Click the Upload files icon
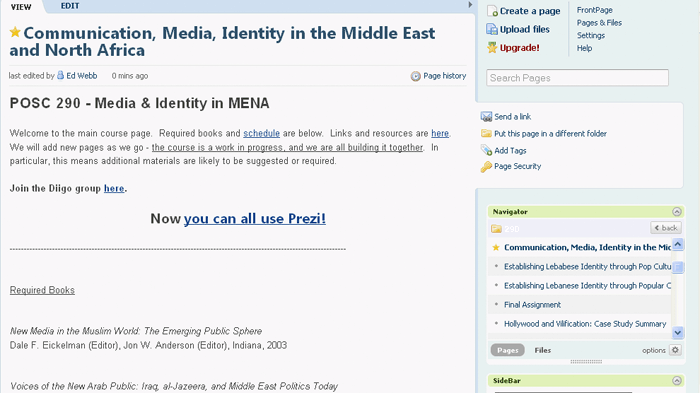Screen dimensions: 700x393 click(x=492, y=29)
